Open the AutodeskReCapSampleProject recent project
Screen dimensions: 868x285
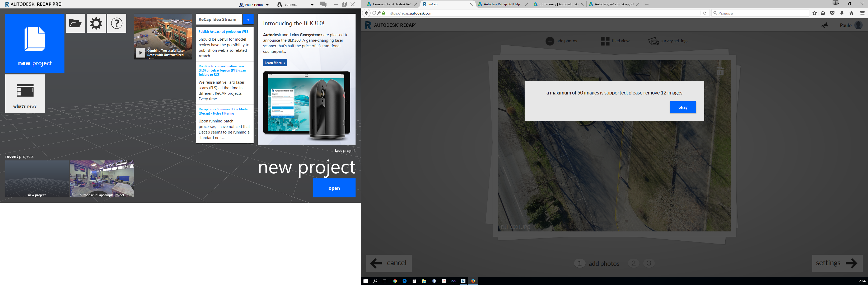tap(102, 179)
